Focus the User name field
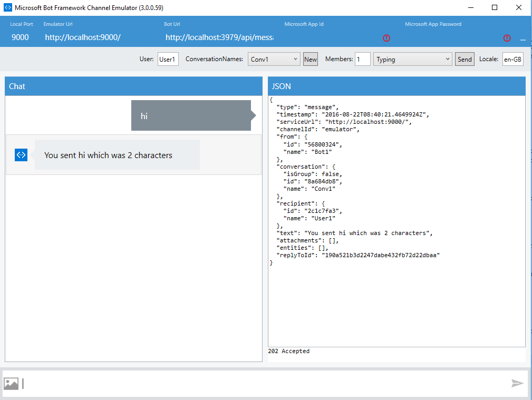This screenshot has height=400, width=532. coord(168,59)
